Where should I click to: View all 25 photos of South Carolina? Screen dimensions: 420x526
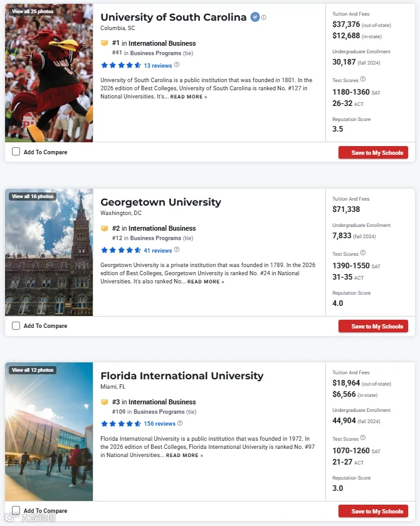point(33,11)
